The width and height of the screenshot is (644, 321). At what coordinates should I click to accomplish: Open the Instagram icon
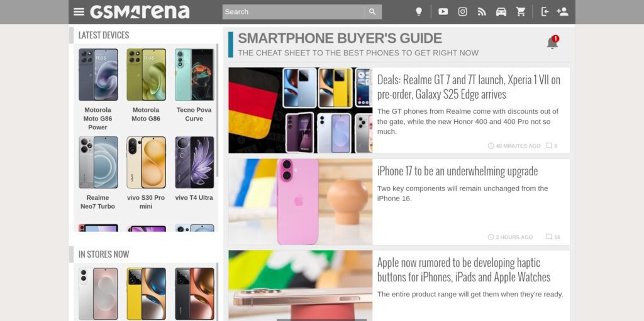[x=462, y=12]
